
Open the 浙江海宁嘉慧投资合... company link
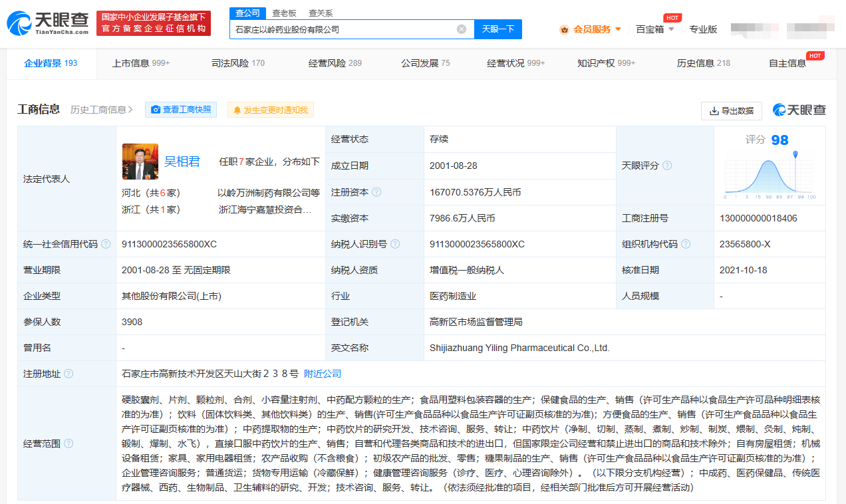[265, 209]
